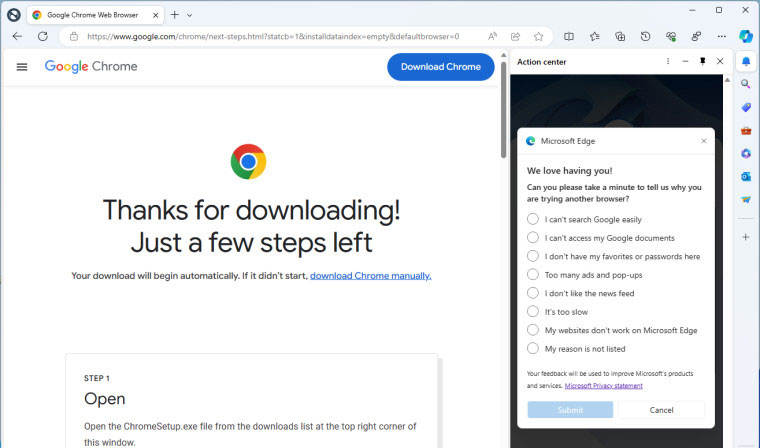Screen dimensions: 760x448
Task: Click the Chrome logo above Thanks for downloading
Action: 248,161
